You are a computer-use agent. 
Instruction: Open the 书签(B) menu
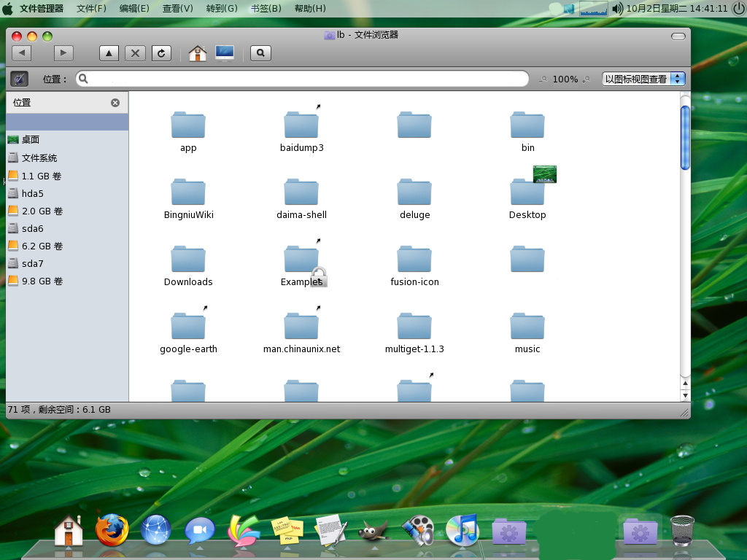click(266, 9)
